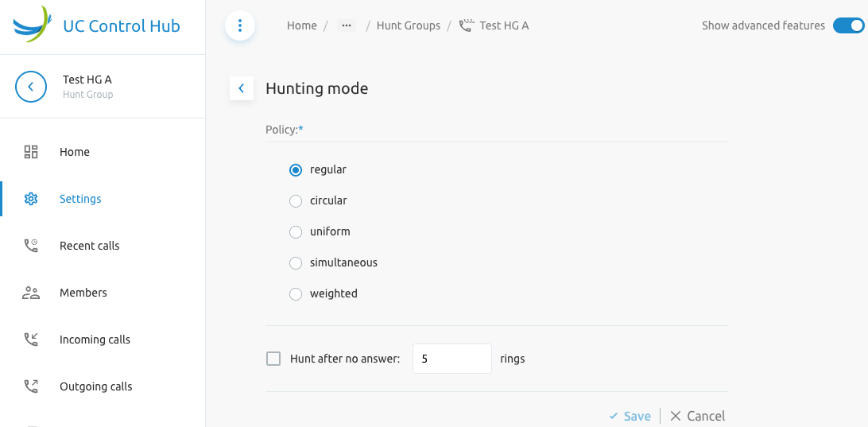Go back using Hunting mode chevron

tap(242, 88)
